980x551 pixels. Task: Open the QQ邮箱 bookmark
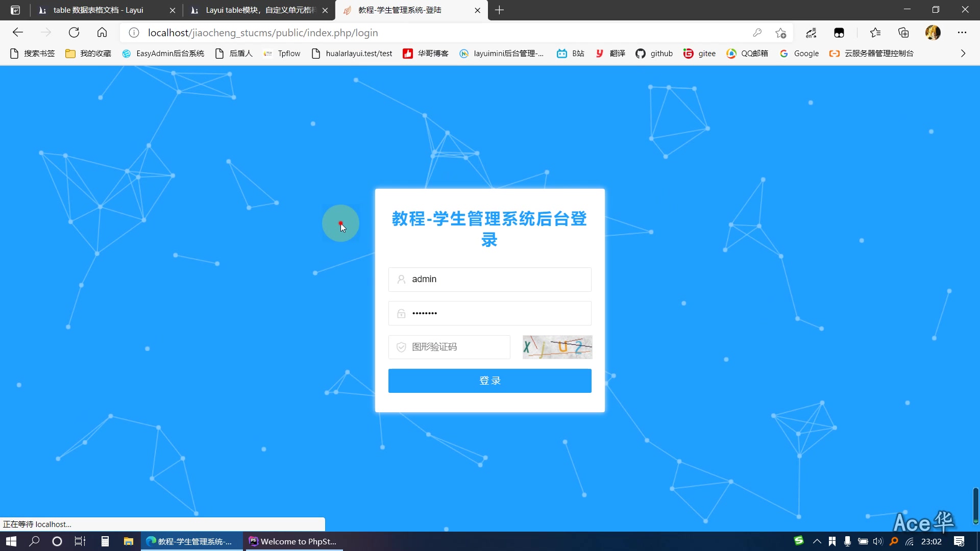(x=747, y=54)
